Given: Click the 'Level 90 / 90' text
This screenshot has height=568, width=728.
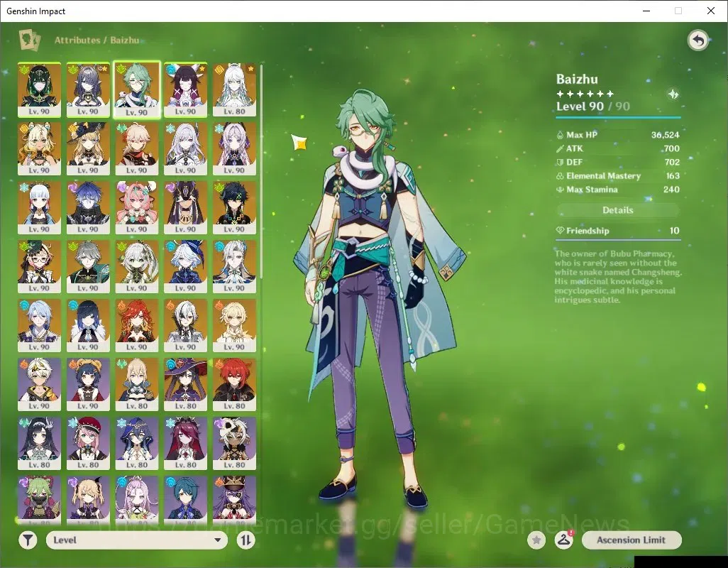Looking at the screenshot, I should click(593, 106).
